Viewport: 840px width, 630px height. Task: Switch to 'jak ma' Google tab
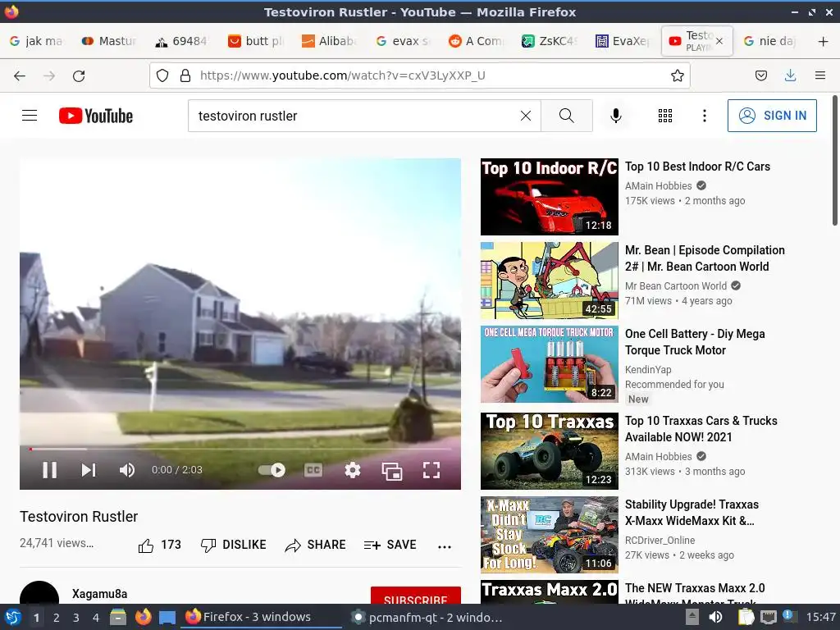coord(36,41)
